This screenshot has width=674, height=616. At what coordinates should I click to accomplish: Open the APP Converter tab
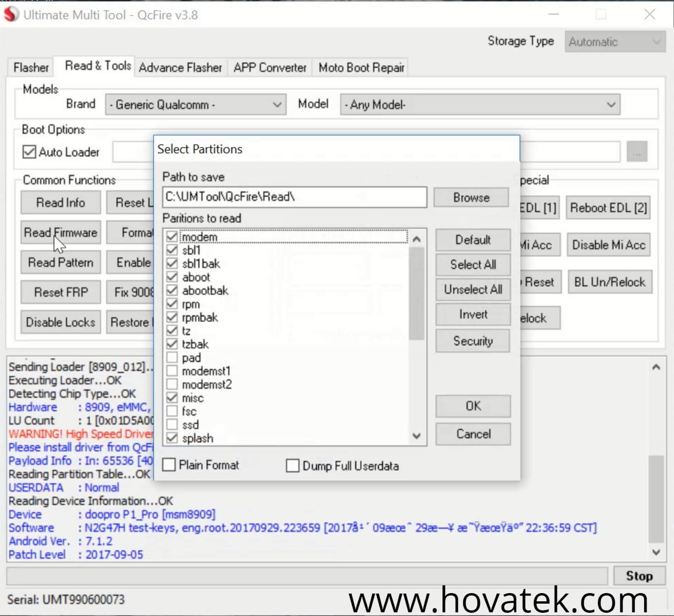pyautogui.click(x=270, y=67)
